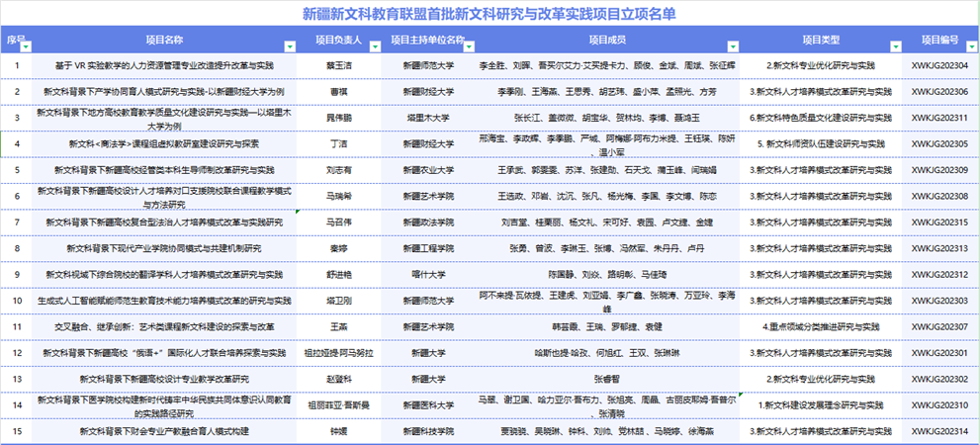Select project type 4.重点领域分类推进研究与实践 cell
The height and width of the screenshot is (445, 980).
(x=822, y=325)
